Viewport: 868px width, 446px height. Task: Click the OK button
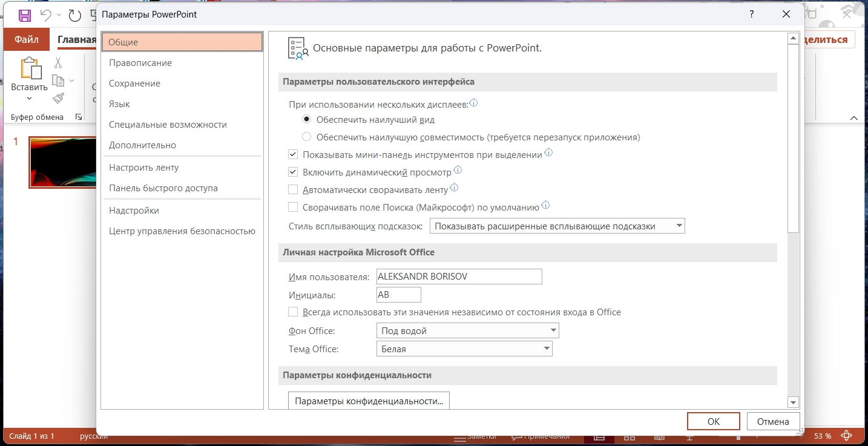[x=714, y=421]
